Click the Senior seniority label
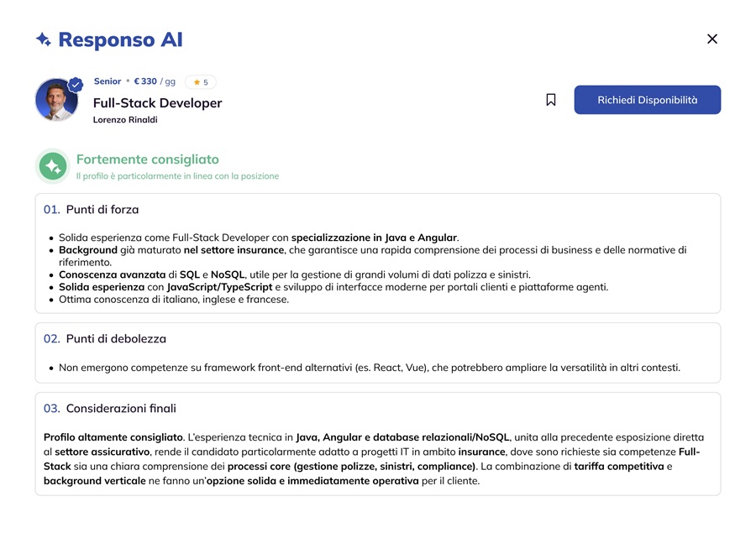This screenshot has height=559, width=756. [x=108, y=81]
